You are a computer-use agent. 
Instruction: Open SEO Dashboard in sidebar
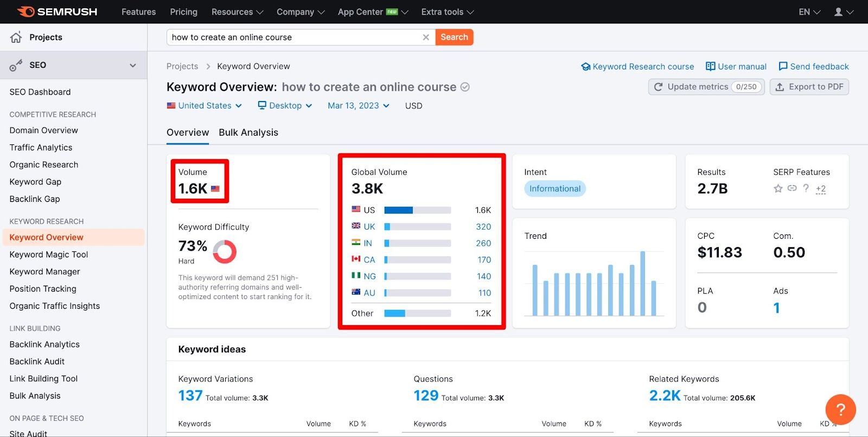pyautogui.click(x=40, y=92)
